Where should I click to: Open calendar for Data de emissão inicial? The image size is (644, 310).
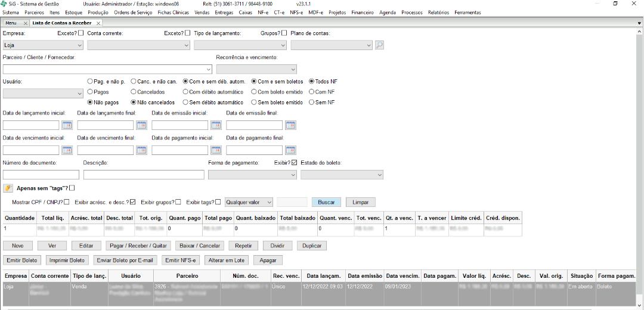[x=216, y=125]
